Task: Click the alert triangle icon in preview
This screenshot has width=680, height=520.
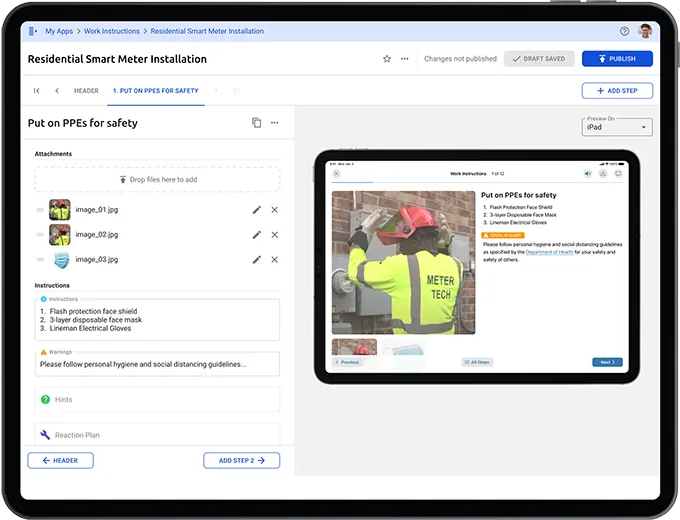Action: pyautogui.click(x=603, y=173)
